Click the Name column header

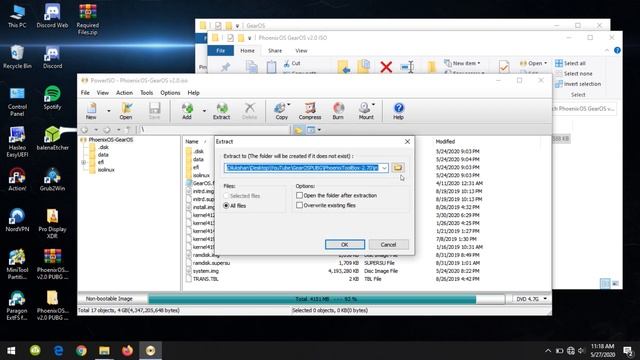[x=192, y=142]
